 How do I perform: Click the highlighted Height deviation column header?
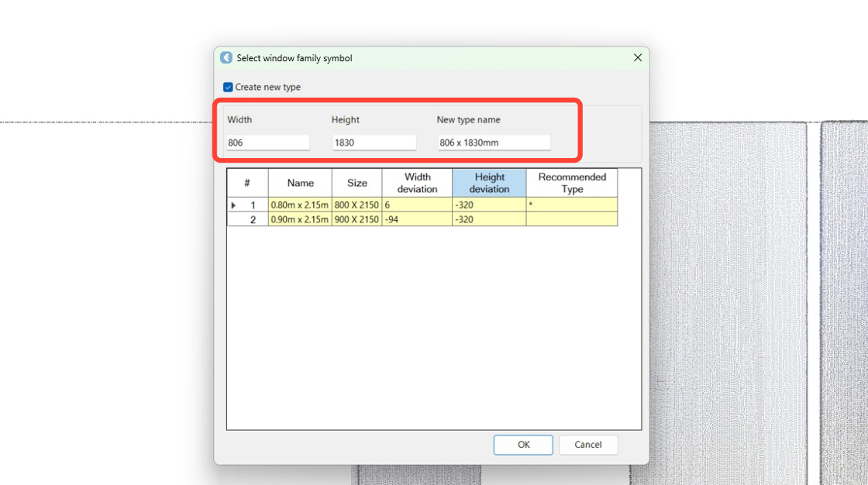[x=489, y=183]
